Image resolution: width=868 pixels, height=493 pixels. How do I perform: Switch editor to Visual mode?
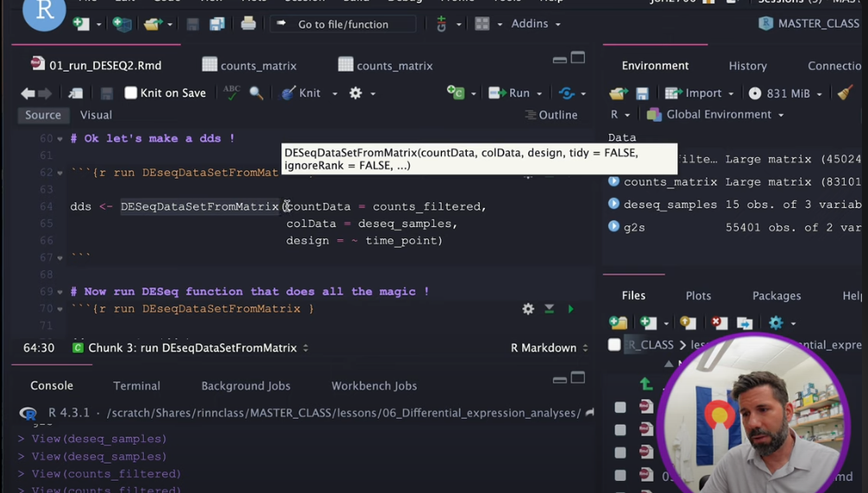point(96,115)
